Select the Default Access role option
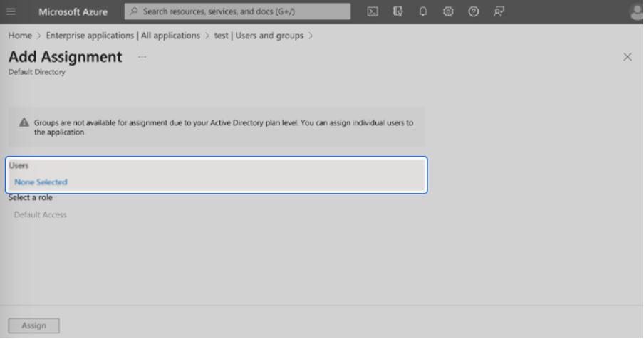This screenshot has height=339, width=644. (41, 214)
